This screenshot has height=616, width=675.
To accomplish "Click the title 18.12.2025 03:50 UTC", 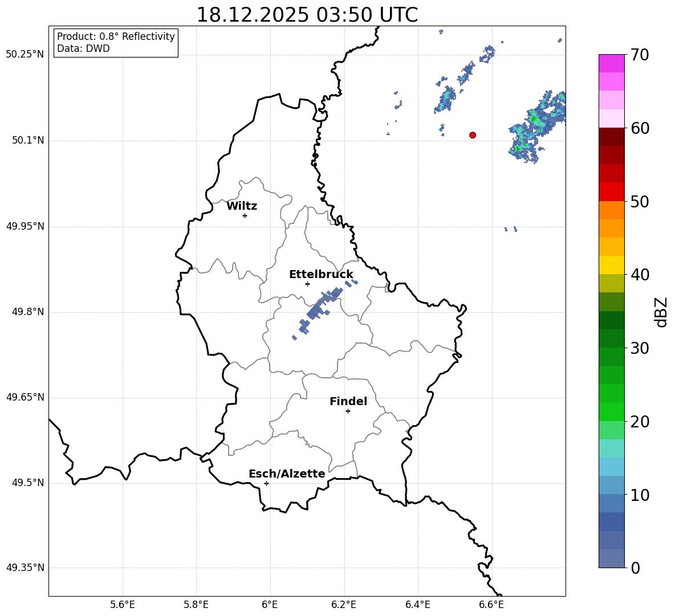I will pos(307,15).
